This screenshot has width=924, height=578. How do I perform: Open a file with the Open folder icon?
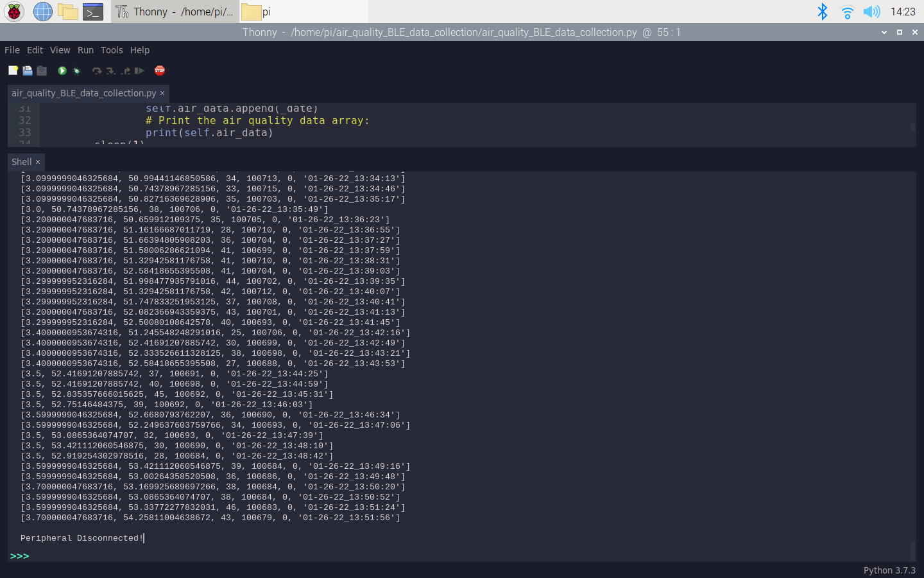(x=28, y=71)
